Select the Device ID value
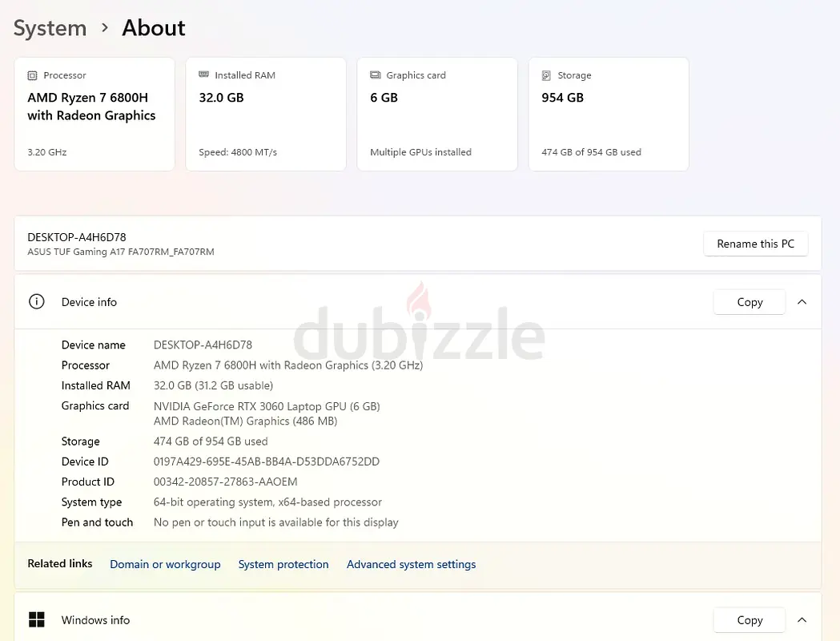The image size is (840, 641). [x=266, y=462]
